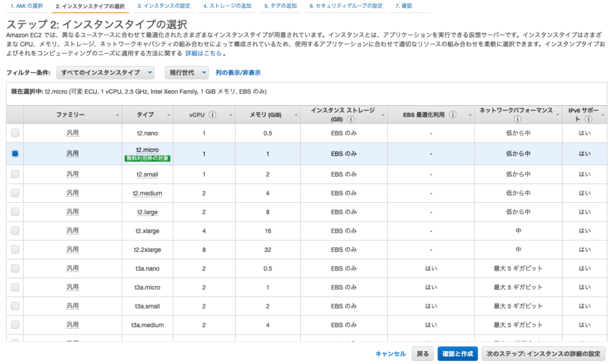Open sort arrow on ファミリー column

tap(117, 115)
